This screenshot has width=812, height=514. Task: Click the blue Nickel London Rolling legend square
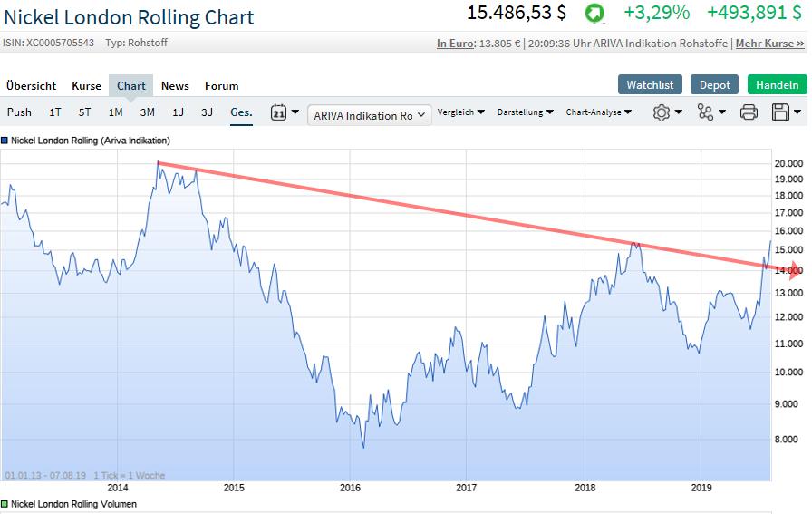[x=5, y=141]
